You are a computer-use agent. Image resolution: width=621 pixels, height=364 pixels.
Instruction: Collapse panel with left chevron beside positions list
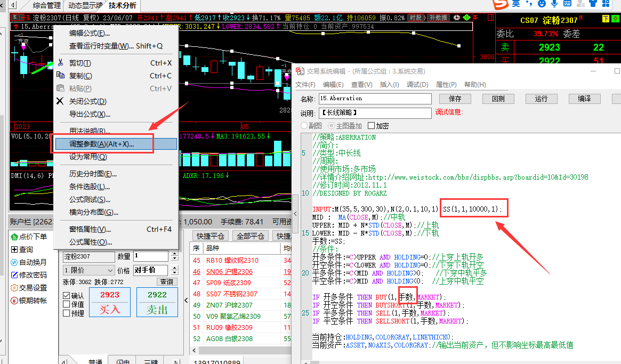click(x=186, y=300)
